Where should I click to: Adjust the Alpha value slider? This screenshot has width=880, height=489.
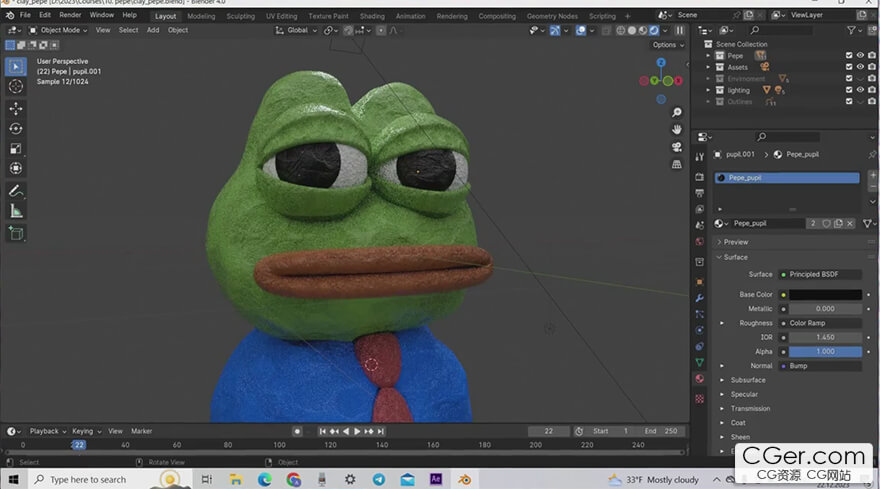(825, 351)
